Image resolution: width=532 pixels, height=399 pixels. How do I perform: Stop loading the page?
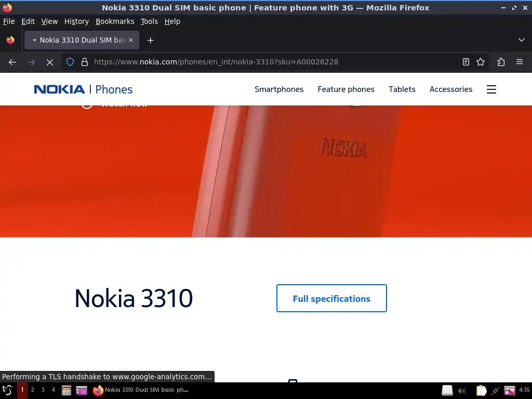click(x=50, y=62)
